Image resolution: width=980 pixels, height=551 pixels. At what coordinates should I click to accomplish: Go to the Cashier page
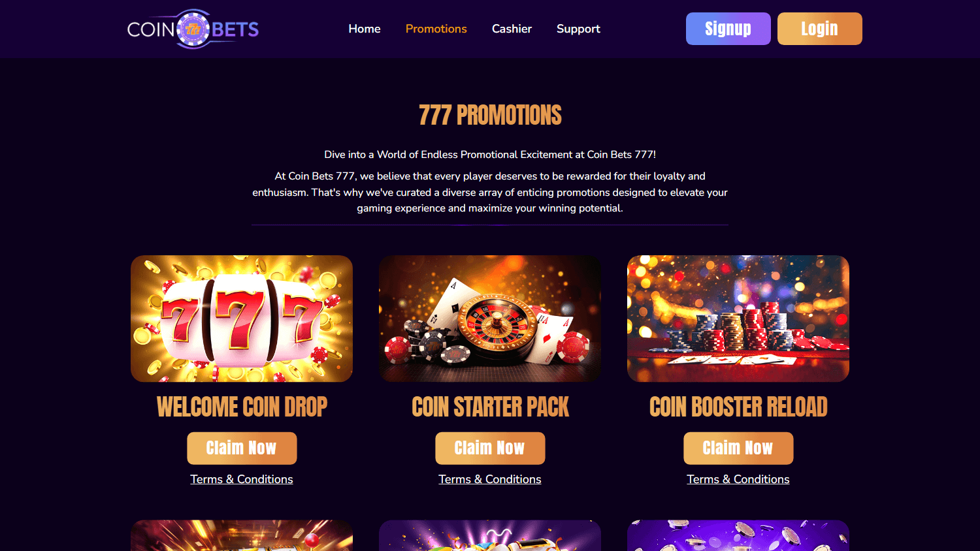tap(512, 29)
